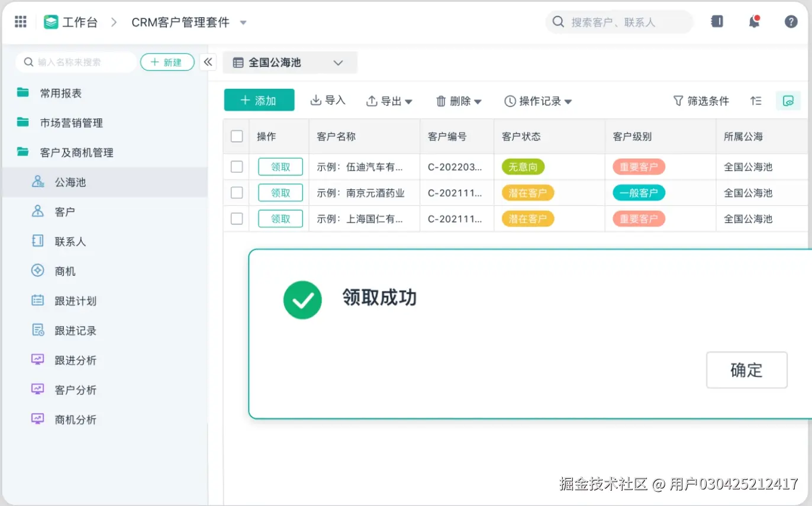Click the notification bell icon
The image size is (812, 506).
pos(754,21)
